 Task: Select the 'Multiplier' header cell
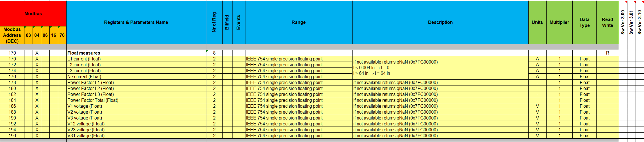[x=559, y=22]
